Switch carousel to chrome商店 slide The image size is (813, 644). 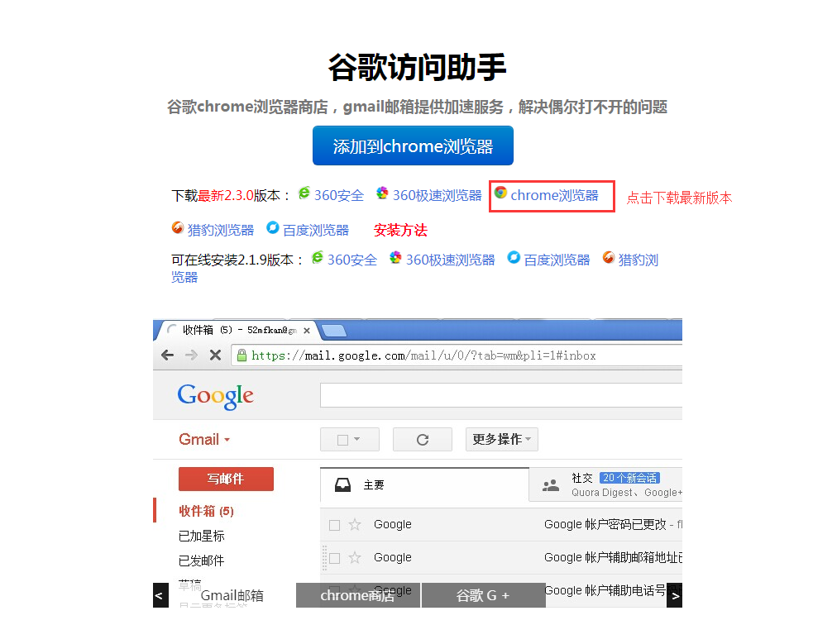358,595
